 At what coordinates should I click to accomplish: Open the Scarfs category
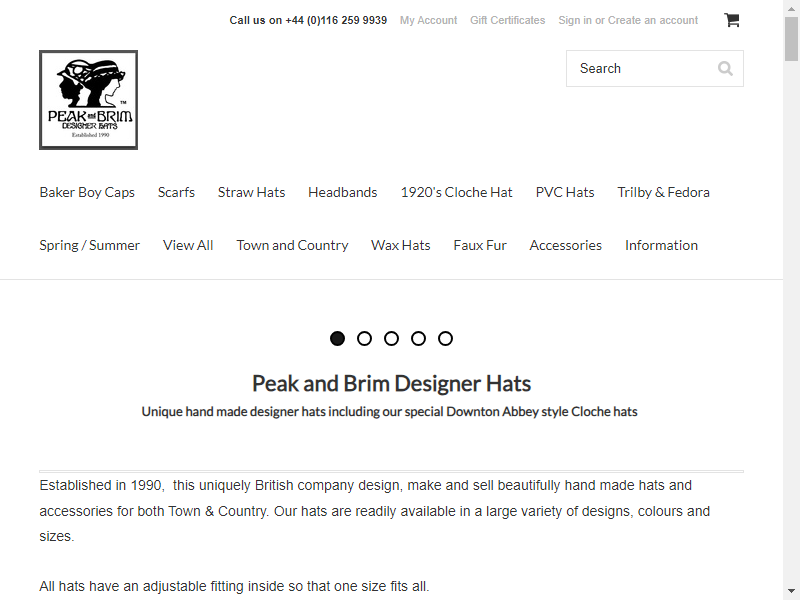click(x=176, y=192)
